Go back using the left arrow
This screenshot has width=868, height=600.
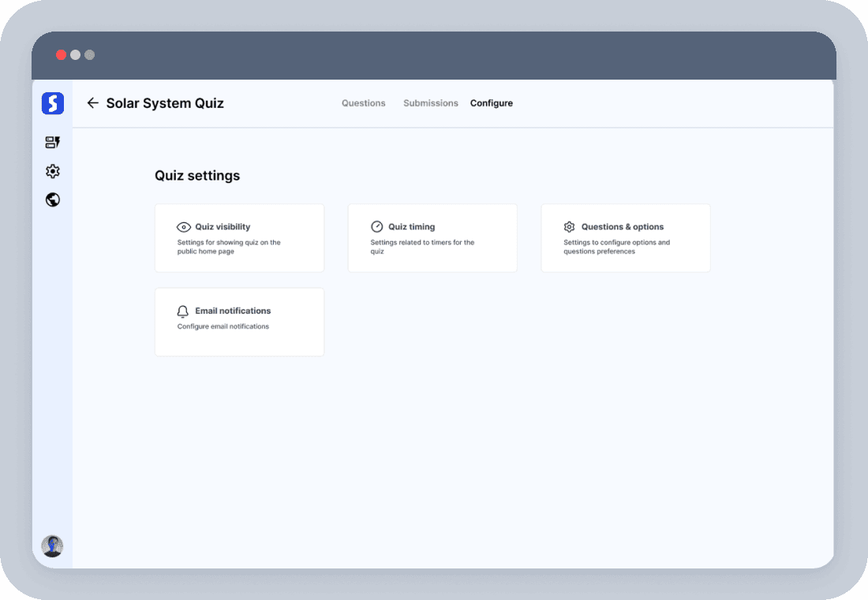(92, 103)
